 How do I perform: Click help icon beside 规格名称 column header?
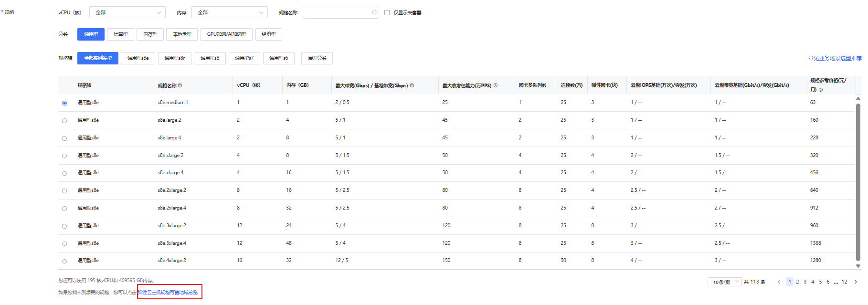[x=180, y=86]
